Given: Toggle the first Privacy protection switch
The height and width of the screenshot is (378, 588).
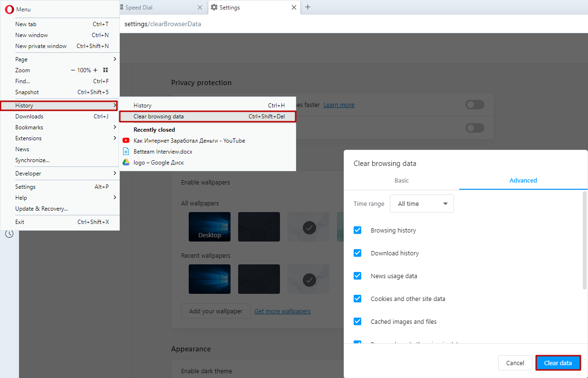Looking at the screenshot, I should [475, 105].
